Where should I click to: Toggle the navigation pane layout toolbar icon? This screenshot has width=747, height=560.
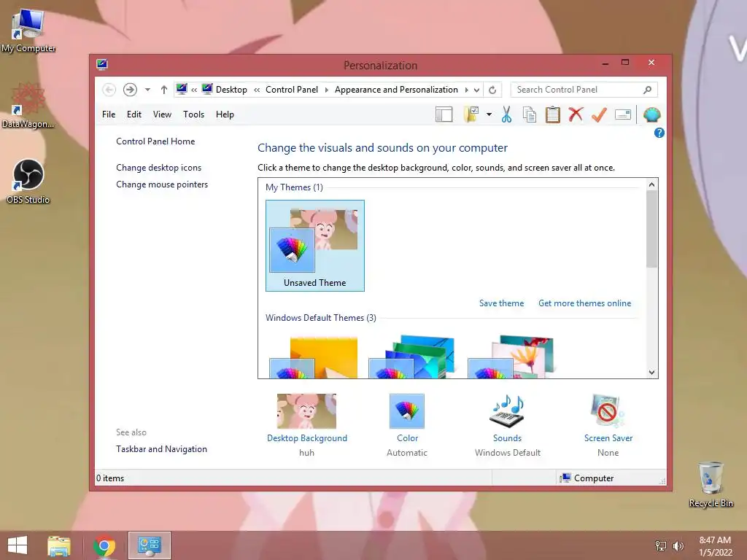tap(444, 114)
